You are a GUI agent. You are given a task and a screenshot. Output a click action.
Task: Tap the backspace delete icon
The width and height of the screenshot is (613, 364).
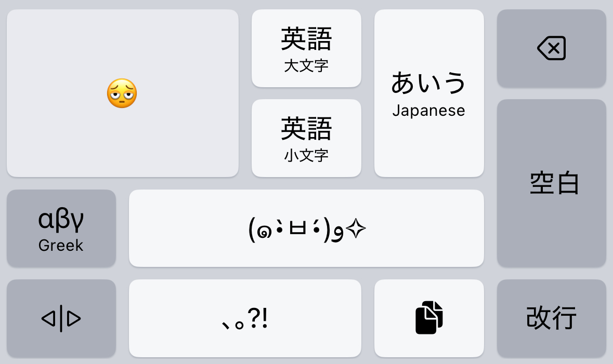551,49
